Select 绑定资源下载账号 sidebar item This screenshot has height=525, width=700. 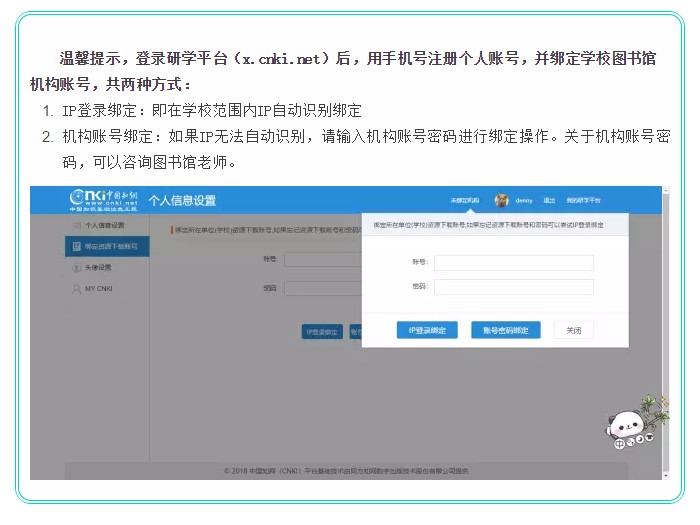click(x=110, y=246)
